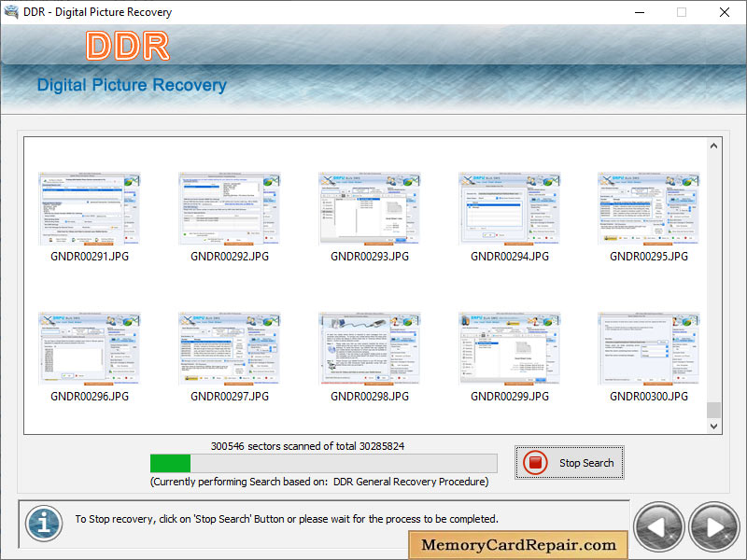The image size is (747, 560).
Task: Click the 'DDR General Recovery Procedure' text
Action: tap(409, 482)
